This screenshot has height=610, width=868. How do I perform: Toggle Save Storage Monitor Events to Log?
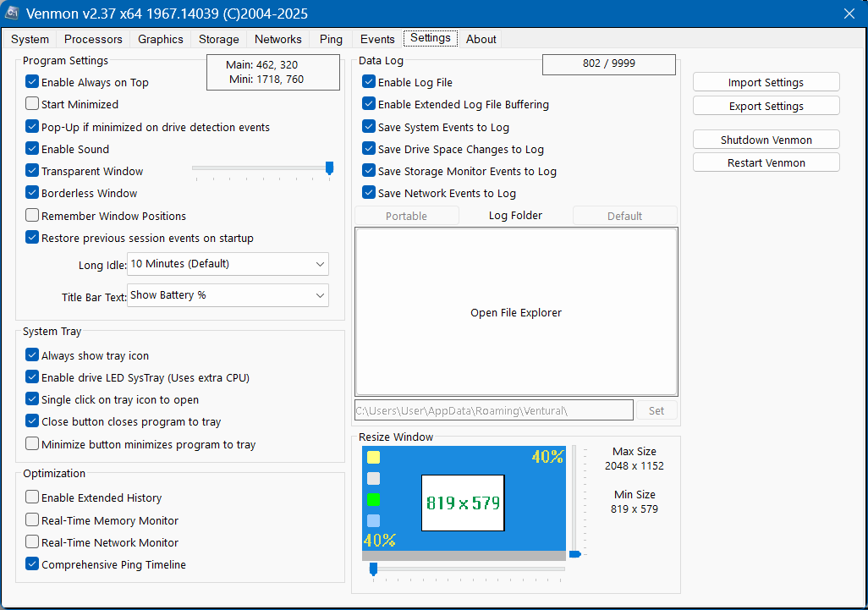point(369,171)
